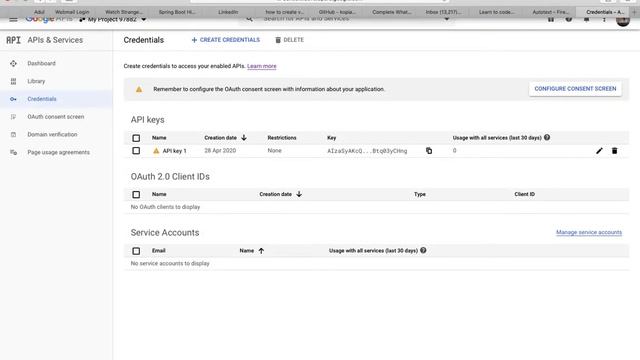Screen dimensions: 640x360
Task: Switch to the LinkedIn browser tab
Action: pos(228,12)
